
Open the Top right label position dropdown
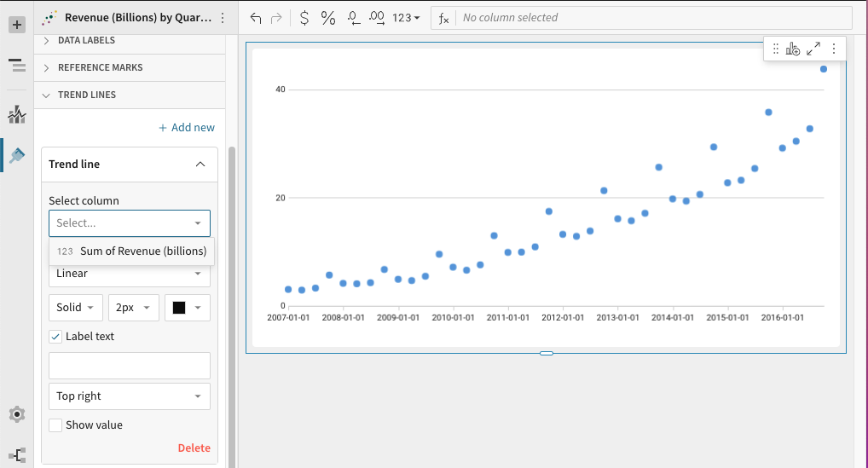[130, 396]
